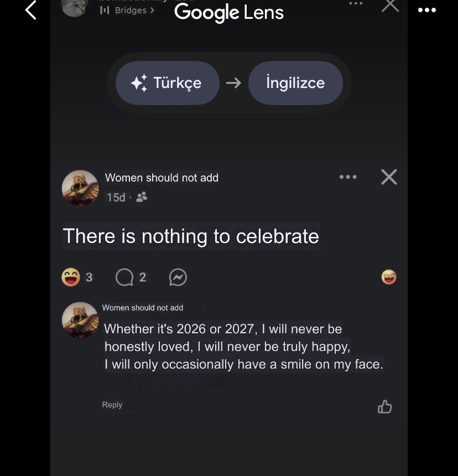Viewport: 458px width, 476px height.
Task: Open the laughing reaction count of 3
Action: (77, 277)
